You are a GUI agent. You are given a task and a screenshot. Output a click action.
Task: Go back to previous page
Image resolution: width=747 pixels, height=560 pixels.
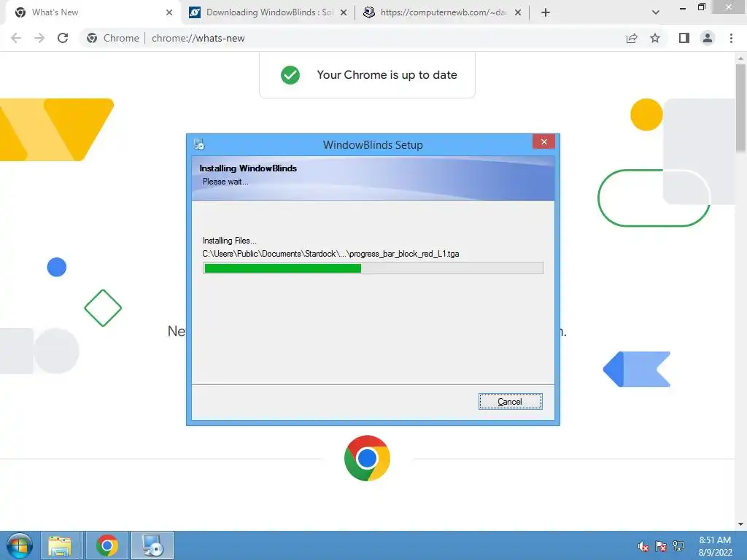tap(16, 38)
